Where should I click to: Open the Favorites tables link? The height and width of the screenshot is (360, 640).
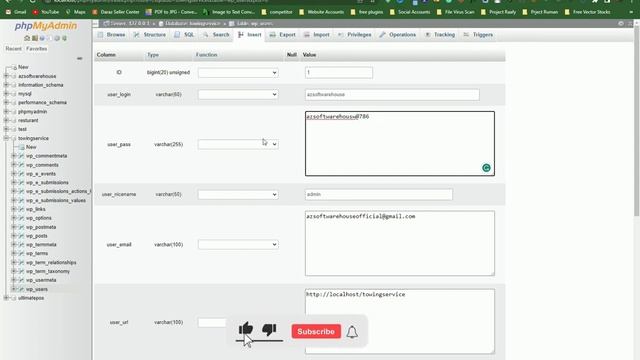click(x=36, y=49)
